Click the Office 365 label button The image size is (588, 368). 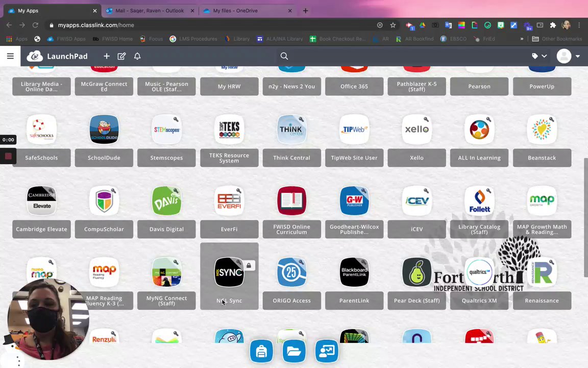(x=354, y=86)
